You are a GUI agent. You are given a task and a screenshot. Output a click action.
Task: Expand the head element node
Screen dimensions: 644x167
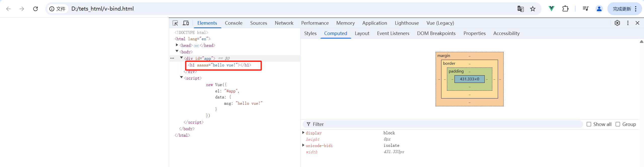(177, 45)
